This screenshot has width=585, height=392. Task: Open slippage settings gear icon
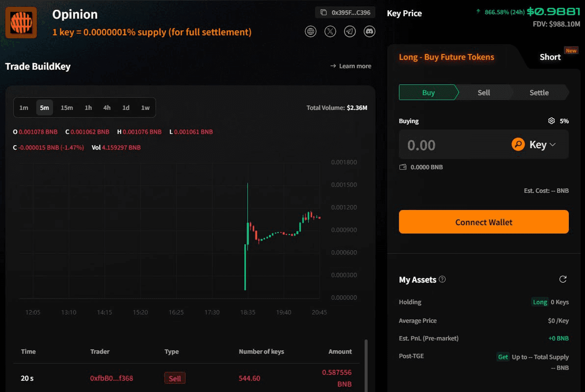552,121
